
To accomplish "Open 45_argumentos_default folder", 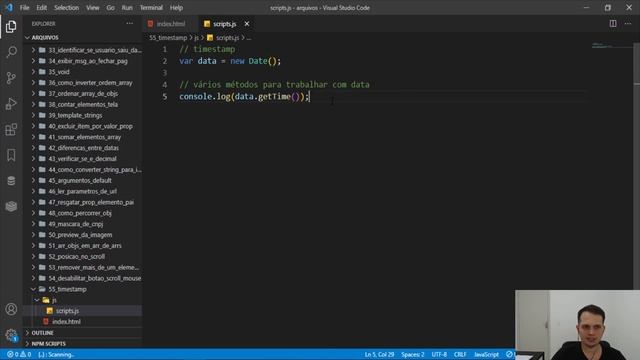I will coord(80,180).
